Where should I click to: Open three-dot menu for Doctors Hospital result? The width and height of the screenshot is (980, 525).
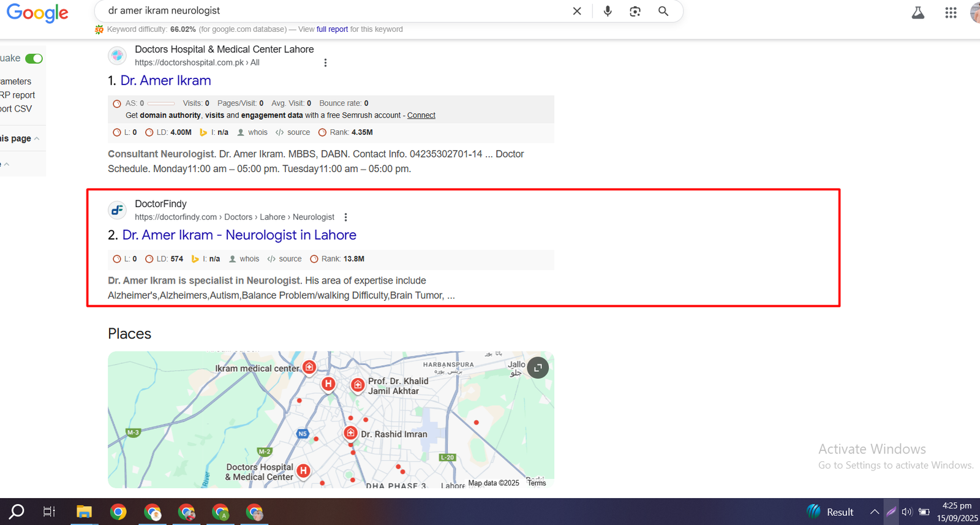click(325, 62)
